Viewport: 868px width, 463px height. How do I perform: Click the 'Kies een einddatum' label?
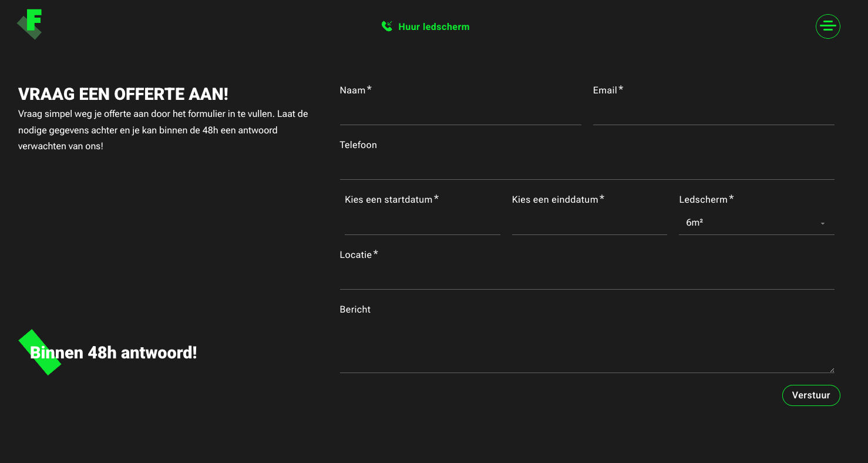pyautogui.click(x=555, y=200)
